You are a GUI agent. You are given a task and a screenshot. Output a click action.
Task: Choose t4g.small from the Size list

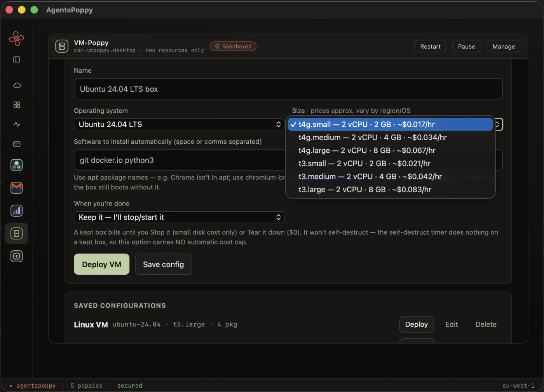point(390,124)
